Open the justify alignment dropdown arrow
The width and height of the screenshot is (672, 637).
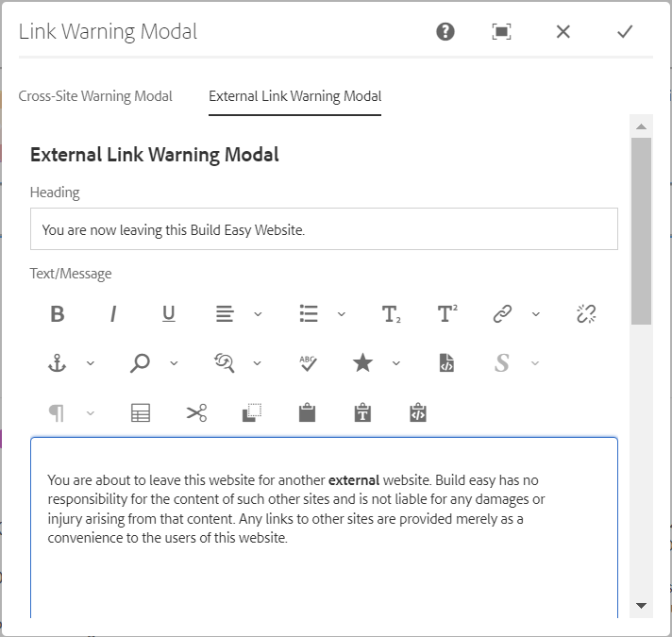(x=258, y=314)
